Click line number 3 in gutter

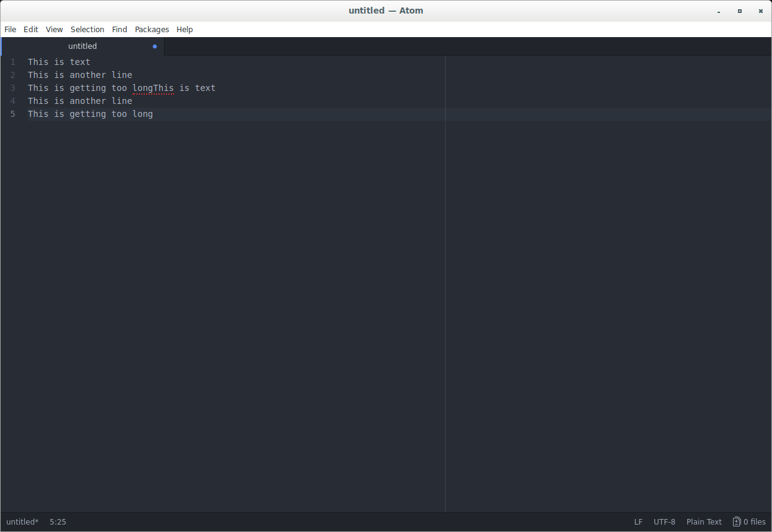(12, 88)
